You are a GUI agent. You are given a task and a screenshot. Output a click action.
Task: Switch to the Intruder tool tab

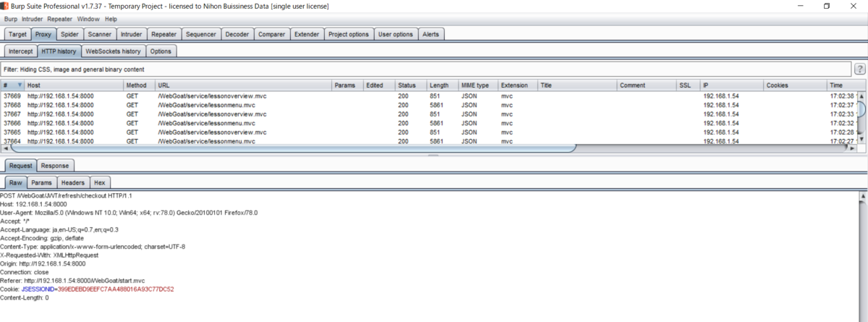132,34
